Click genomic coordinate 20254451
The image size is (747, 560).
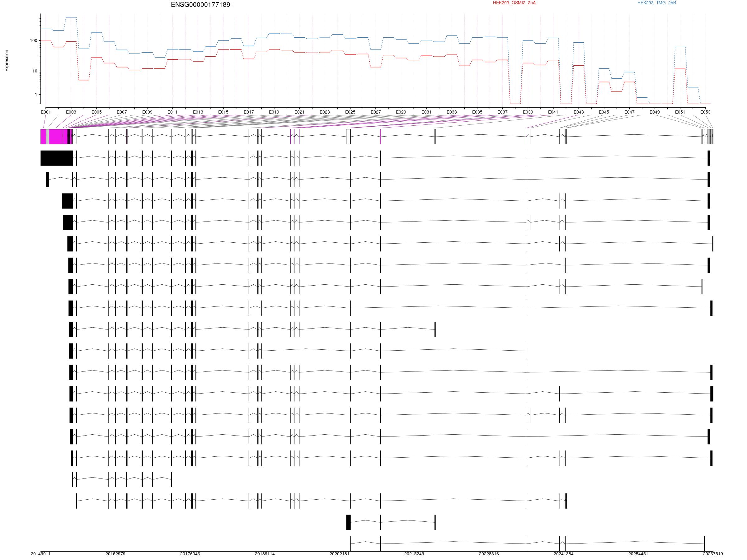coord(638,554)
